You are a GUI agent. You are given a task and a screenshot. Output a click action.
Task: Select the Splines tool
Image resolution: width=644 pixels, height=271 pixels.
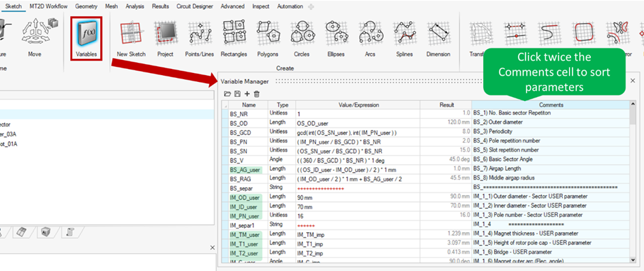404,39
